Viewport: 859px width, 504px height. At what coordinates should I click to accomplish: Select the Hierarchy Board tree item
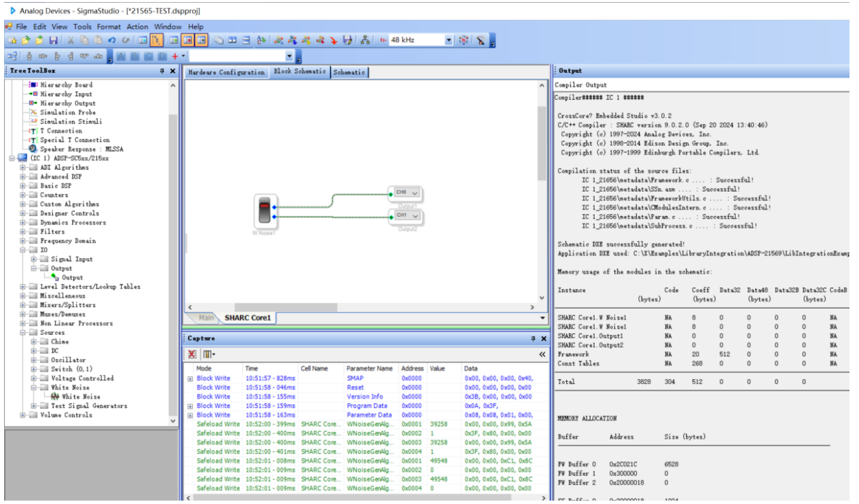[66, 85]
